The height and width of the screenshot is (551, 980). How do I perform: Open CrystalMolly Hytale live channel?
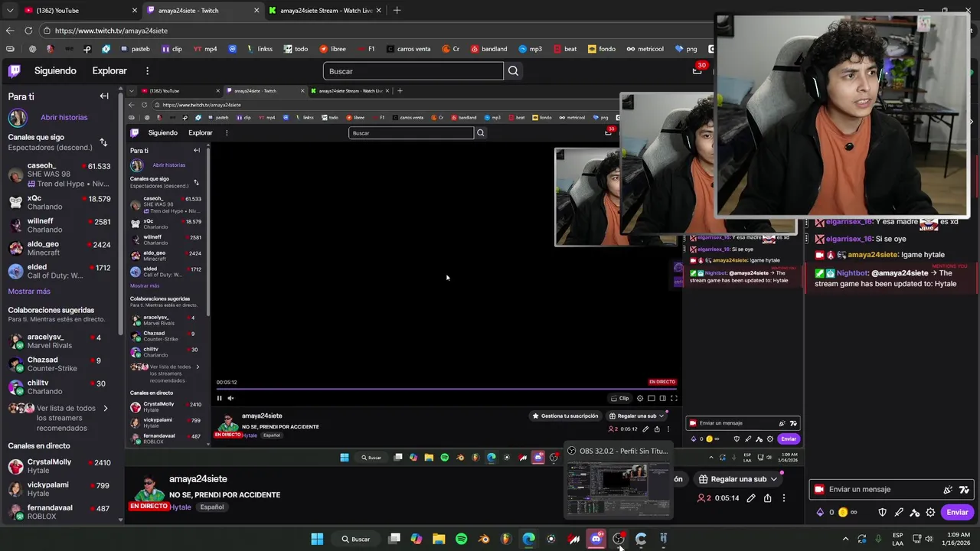pyautogui.click(x=60, y=467)
